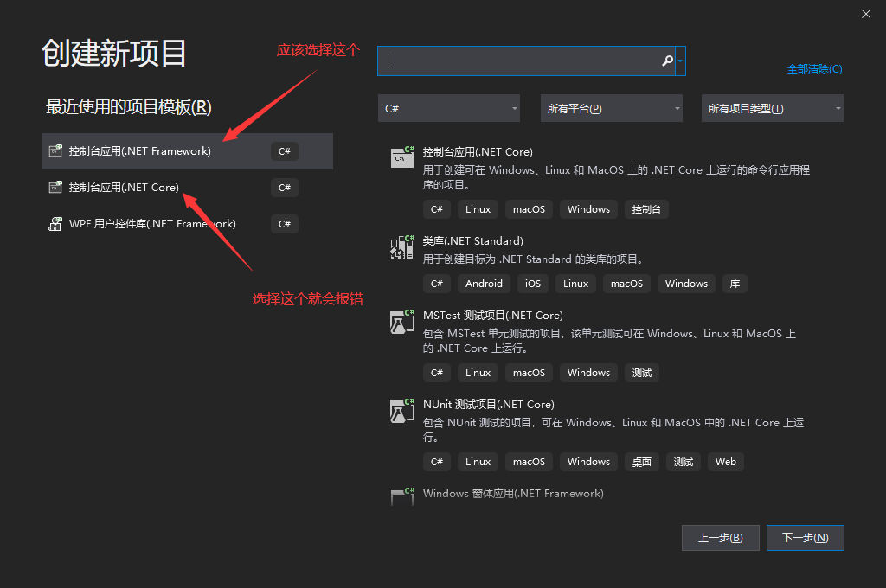Viewport: 886px width, 588px height.
Task: Click the NUnit description text
Action: 613,430
